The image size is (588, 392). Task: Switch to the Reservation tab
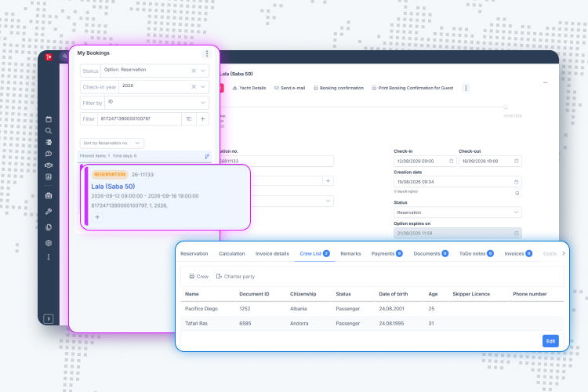[194, 253]
